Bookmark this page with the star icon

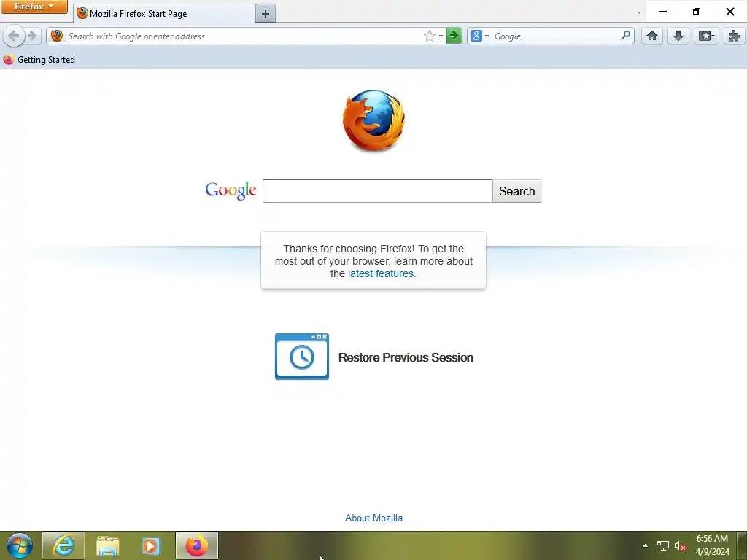click(x=429, y=36)
